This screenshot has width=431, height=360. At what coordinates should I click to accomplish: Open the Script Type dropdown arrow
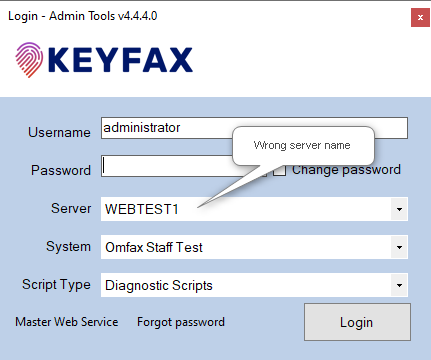coord(399,285)
